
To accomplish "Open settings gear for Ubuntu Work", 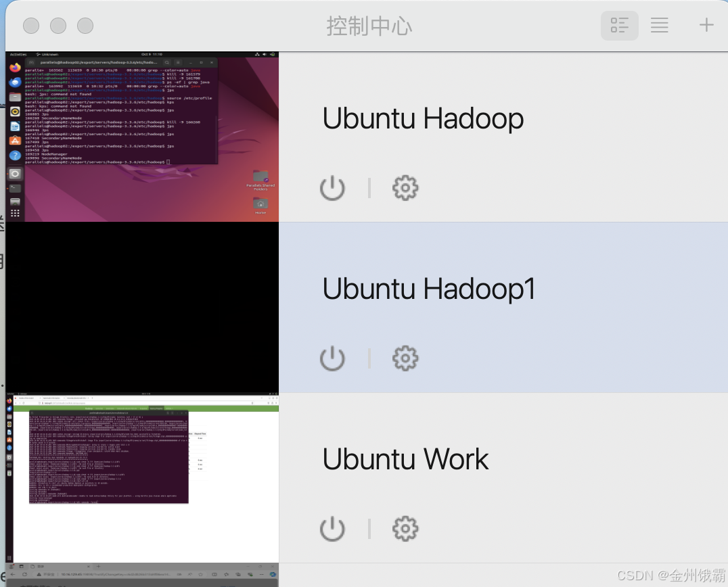I will 405,529.
